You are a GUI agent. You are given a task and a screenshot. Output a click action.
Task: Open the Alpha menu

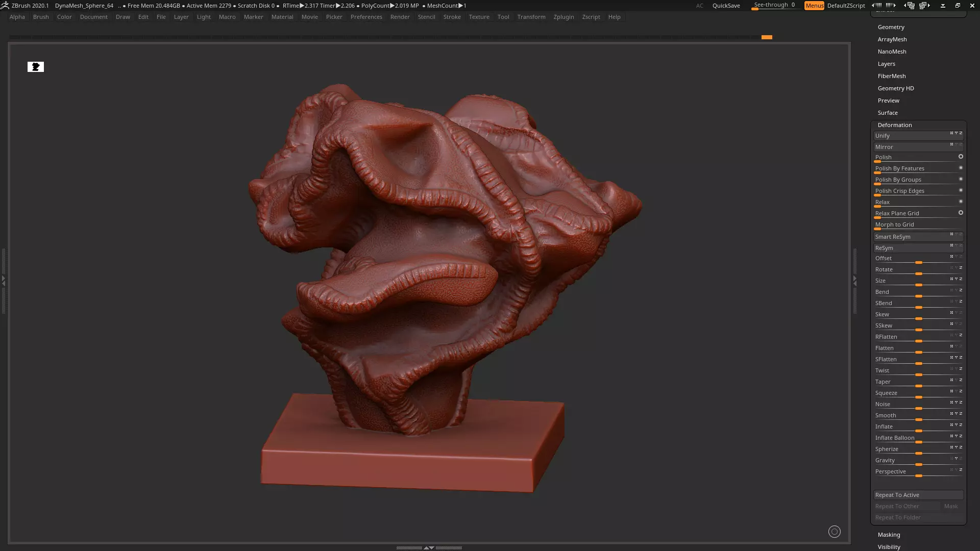pos(17,17)
